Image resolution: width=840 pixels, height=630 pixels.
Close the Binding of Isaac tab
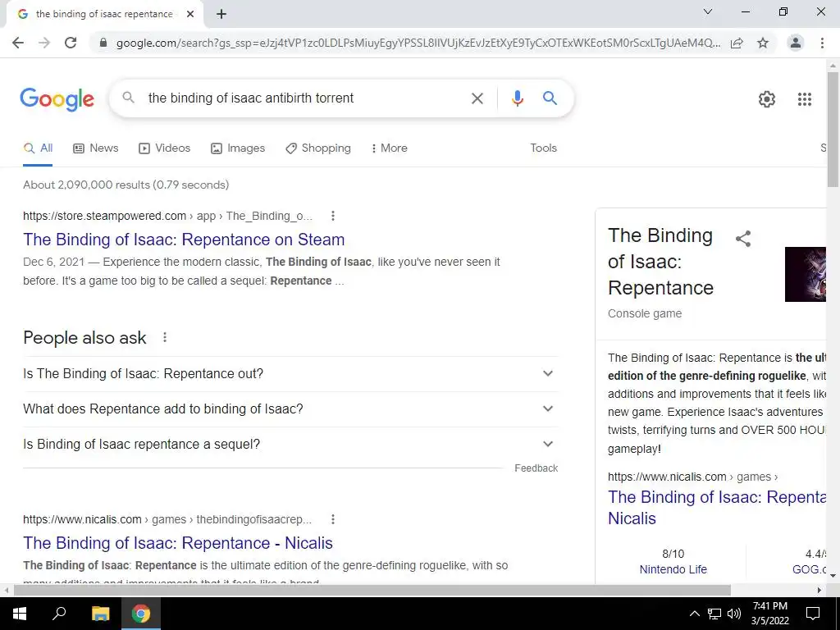190,15
